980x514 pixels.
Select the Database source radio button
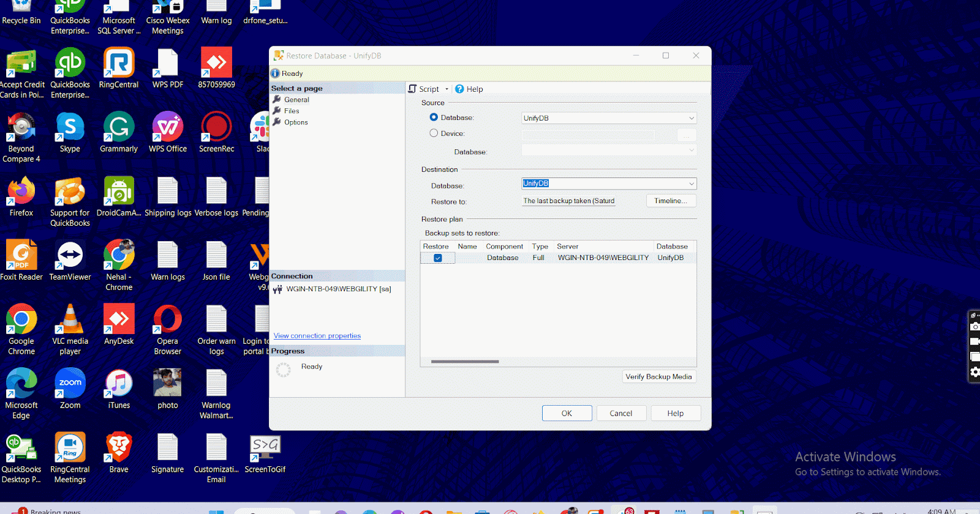tap(434, 117)
